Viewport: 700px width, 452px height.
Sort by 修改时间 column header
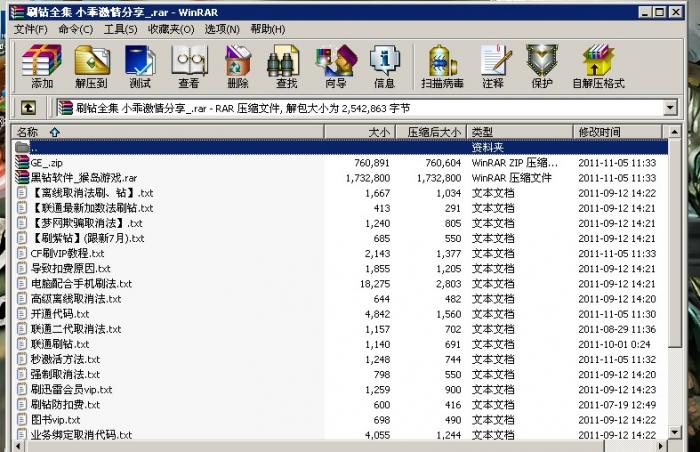coord(617,132)
